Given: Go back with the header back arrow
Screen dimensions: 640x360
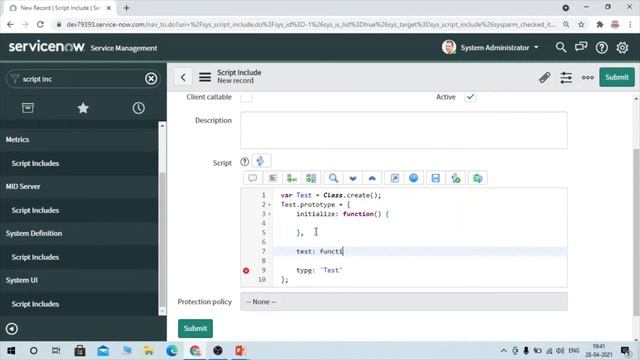Looking at the screenshot, I should click(x=183, y=77).
